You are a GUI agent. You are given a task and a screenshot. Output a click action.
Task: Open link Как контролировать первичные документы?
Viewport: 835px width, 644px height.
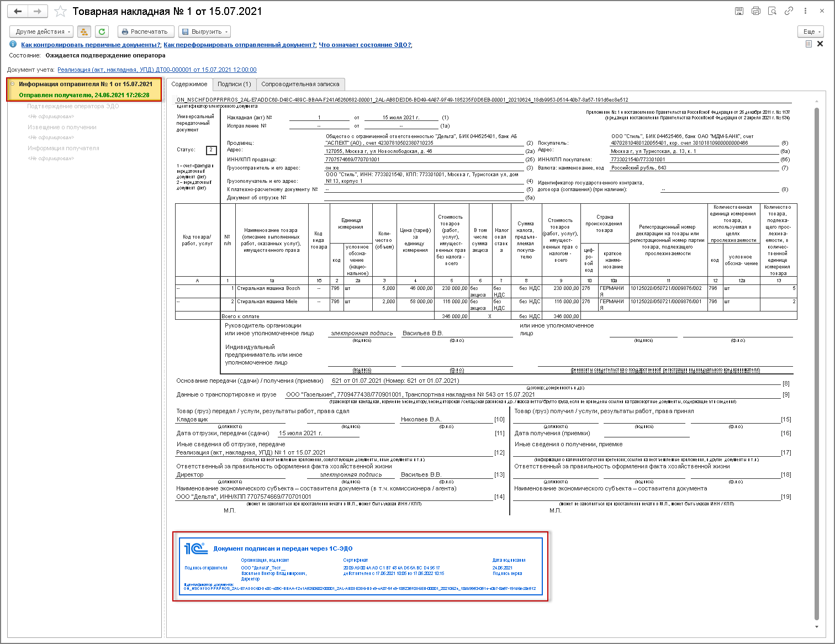[91, 45]
